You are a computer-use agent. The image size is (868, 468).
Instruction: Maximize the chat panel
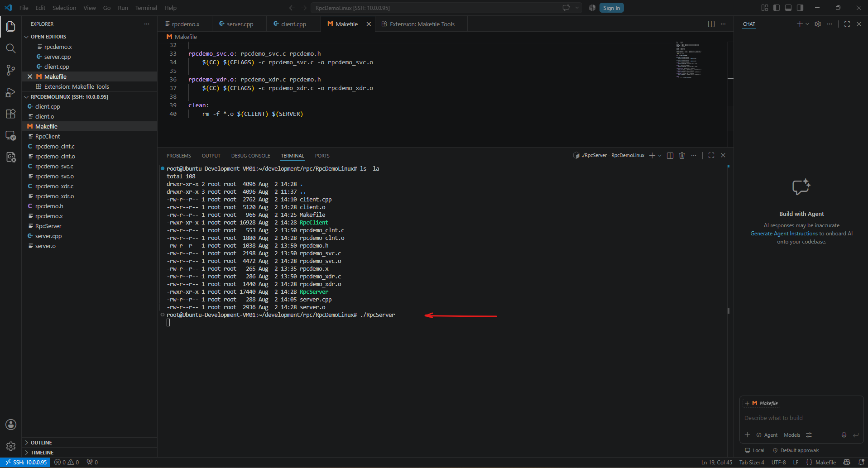(847, 24)
